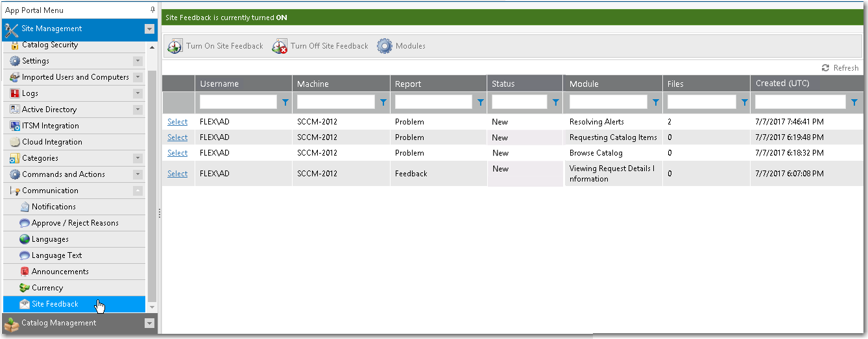868x339 pixels.
Task: Select the Viewing Request Details feedback row
Action: [177, 174]
